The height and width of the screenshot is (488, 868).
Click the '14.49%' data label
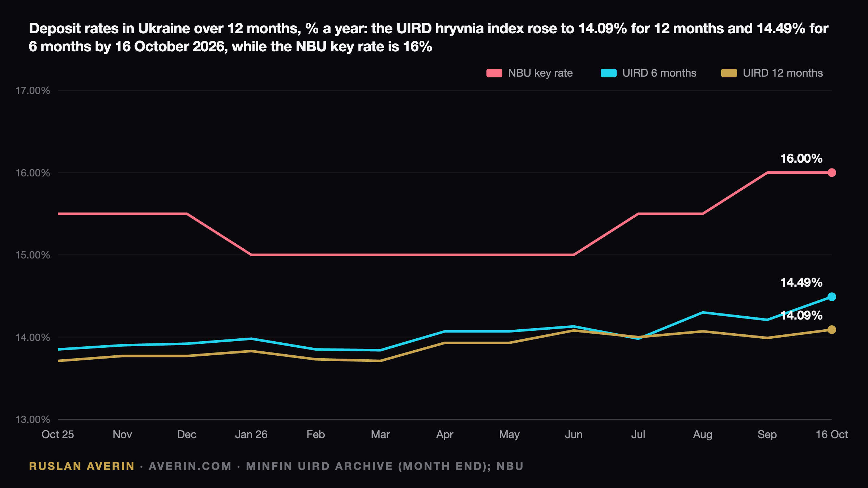[801, 282]
